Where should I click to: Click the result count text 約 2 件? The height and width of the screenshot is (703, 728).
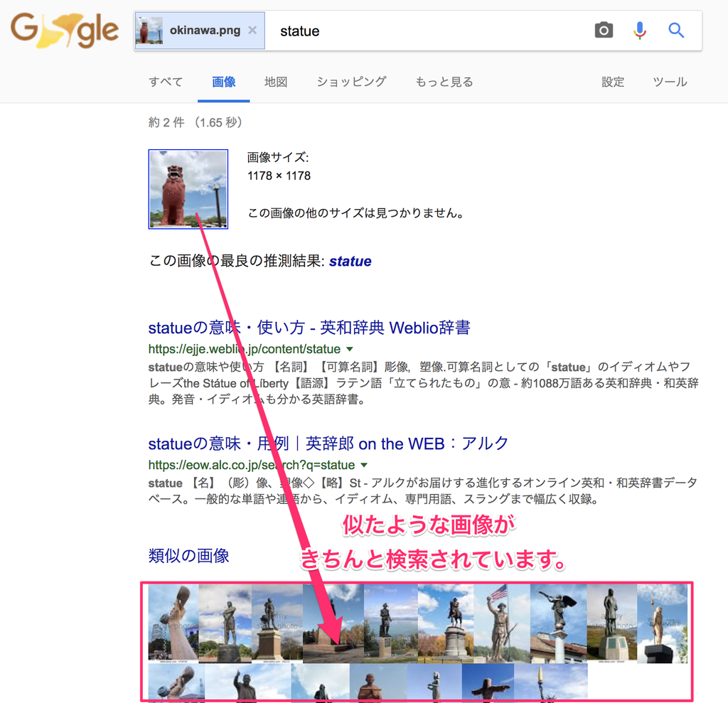click(x=166, y=122)
